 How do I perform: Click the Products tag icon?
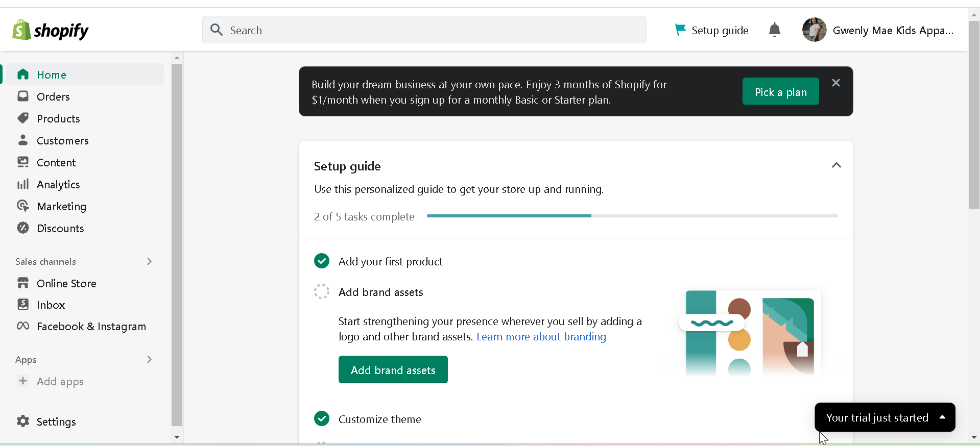[x=23, y=118]
